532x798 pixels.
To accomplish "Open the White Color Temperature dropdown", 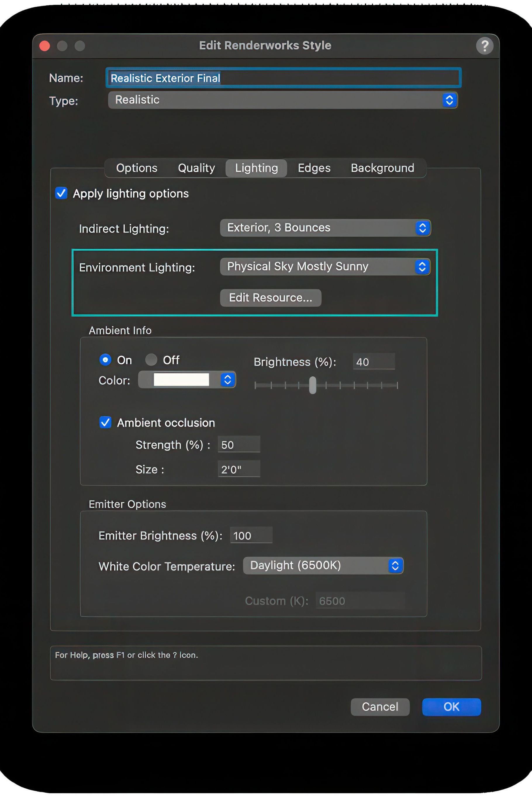I will tap(323, 566).
